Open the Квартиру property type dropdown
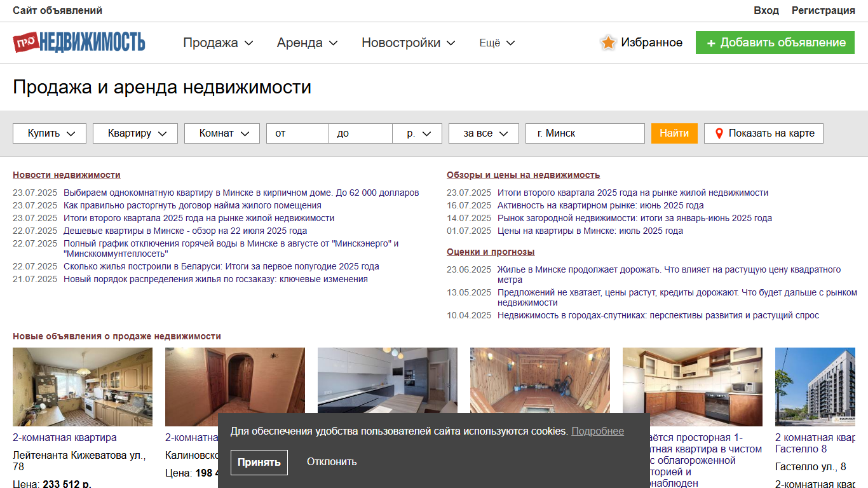This screenshot has height=488, width=868. [135, 133]
